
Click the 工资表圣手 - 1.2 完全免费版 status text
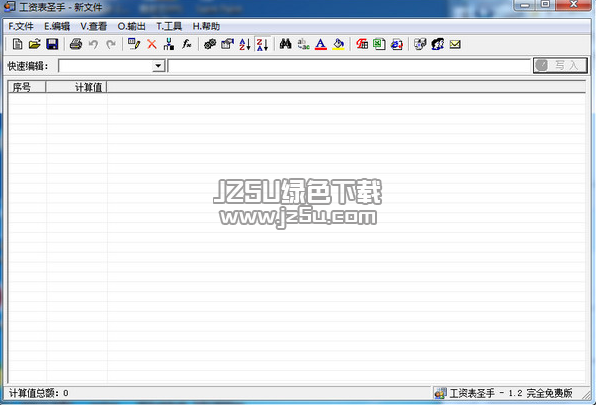(511, 393)
